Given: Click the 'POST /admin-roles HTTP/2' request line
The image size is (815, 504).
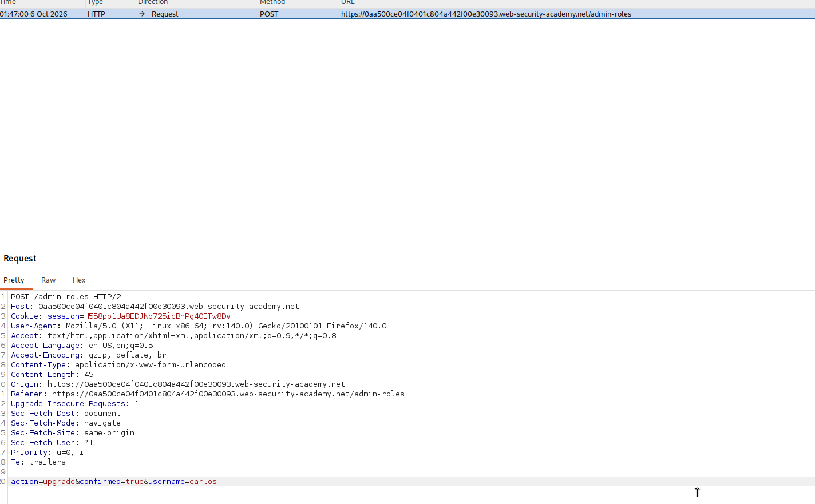Looking at the screenshot, I should pyautogui.click(x=66, y=297).
